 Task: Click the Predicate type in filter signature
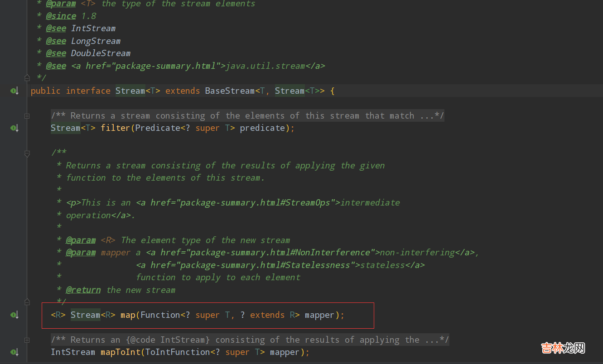pos(157,128)
